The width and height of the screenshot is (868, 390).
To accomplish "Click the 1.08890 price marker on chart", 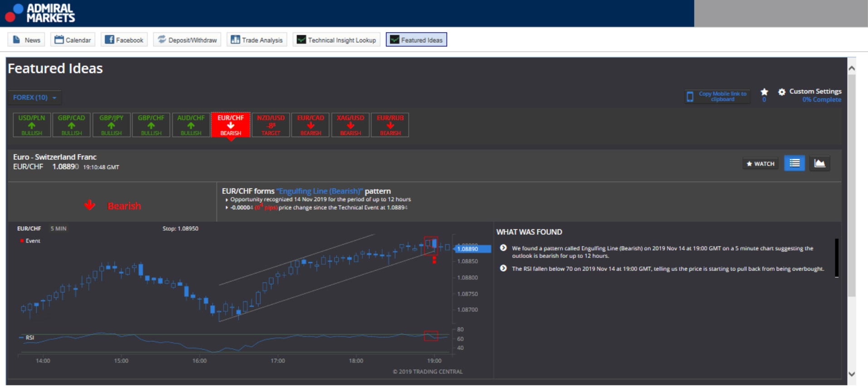I will (472, 249).
